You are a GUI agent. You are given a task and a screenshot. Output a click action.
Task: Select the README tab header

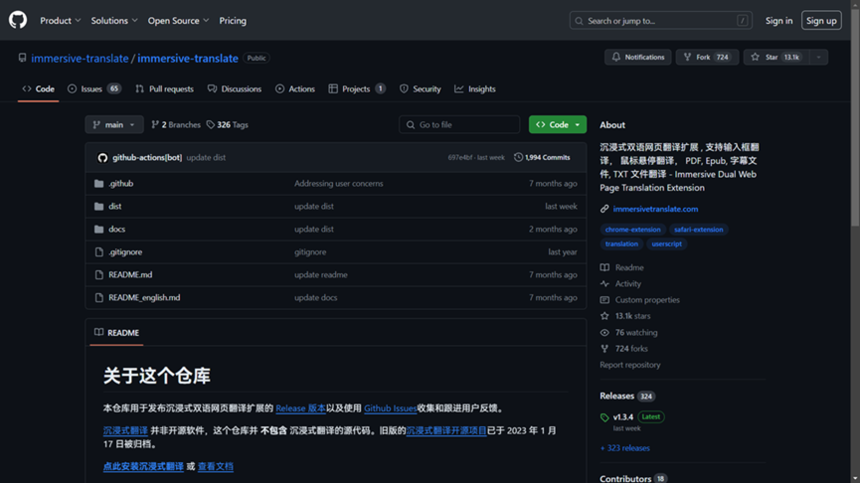(117, 333)
